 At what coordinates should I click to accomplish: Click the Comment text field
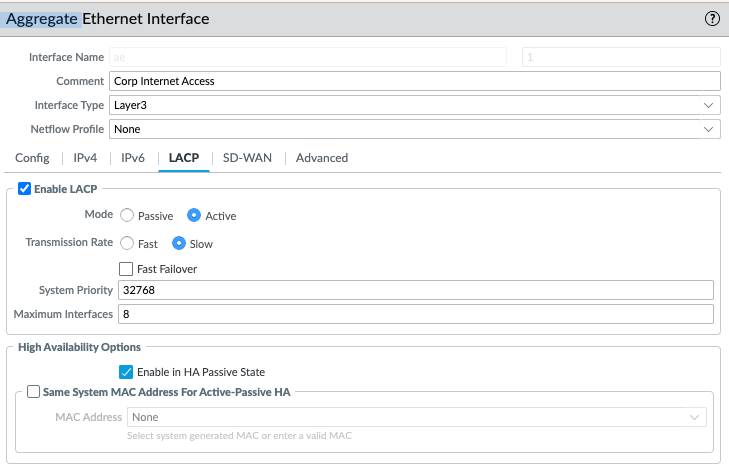point(414,81)
